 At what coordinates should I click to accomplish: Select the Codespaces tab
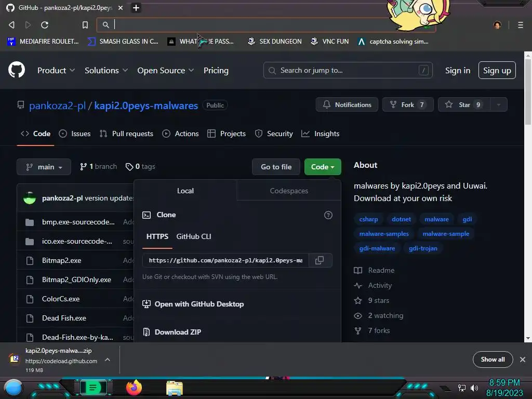[289, 191]
